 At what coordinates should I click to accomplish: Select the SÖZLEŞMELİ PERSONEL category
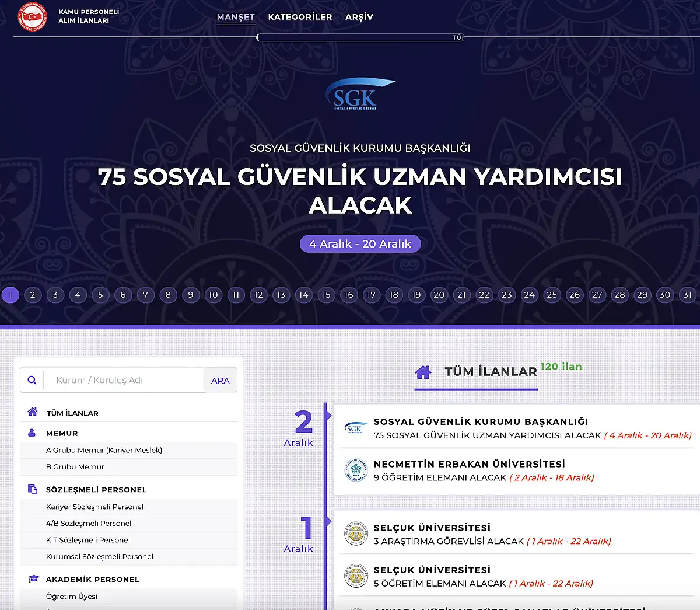click(x=96, y=490)
